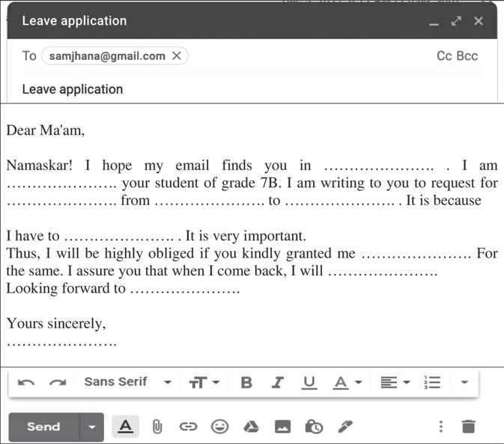Open the text alignment options

point(395,383)
